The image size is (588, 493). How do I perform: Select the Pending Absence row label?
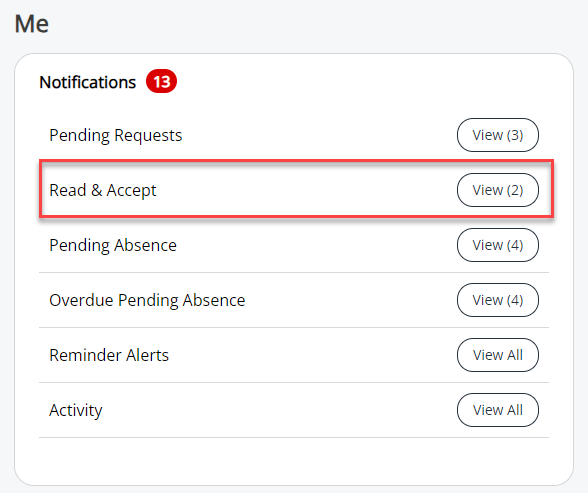pyautogui.click(x=113, y=246)
